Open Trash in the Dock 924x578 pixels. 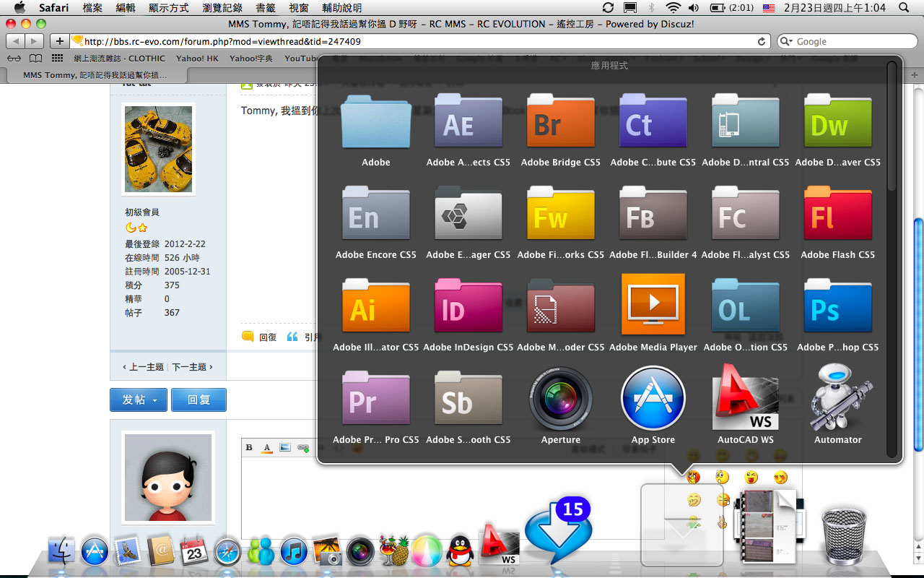pos(845,535)
